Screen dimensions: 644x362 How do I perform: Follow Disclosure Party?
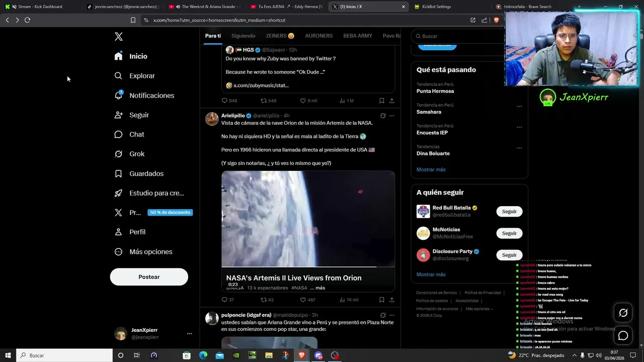(x=509, y=255)
